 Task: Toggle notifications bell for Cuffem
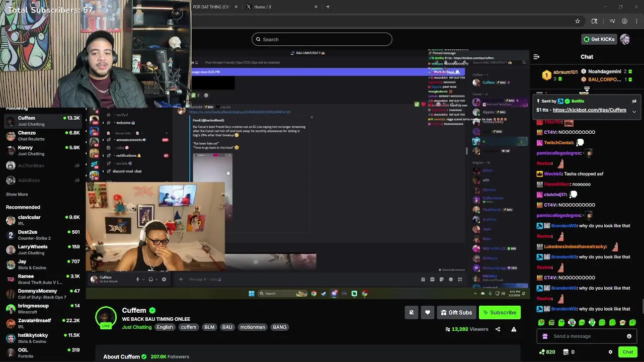click(411, 312)
